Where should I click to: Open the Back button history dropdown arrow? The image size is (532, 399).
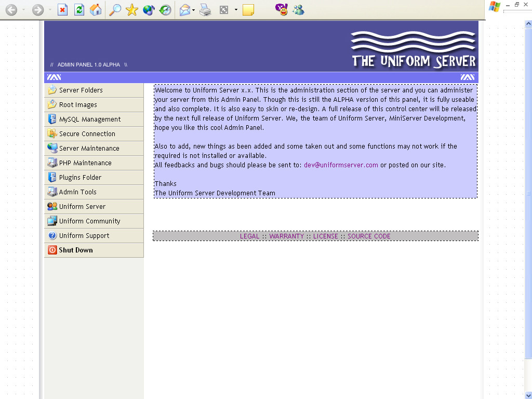(x=23, y=10)
